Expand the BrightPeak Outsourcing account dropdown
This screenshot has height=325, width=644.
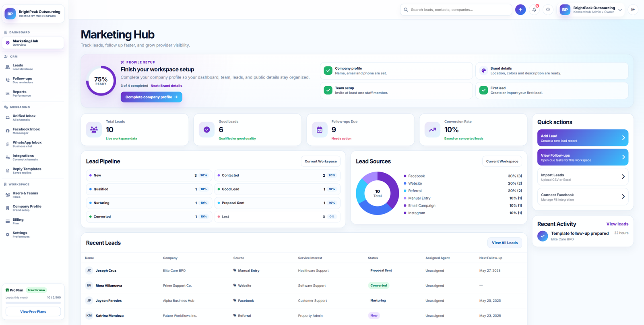click(x=620, y=10)
